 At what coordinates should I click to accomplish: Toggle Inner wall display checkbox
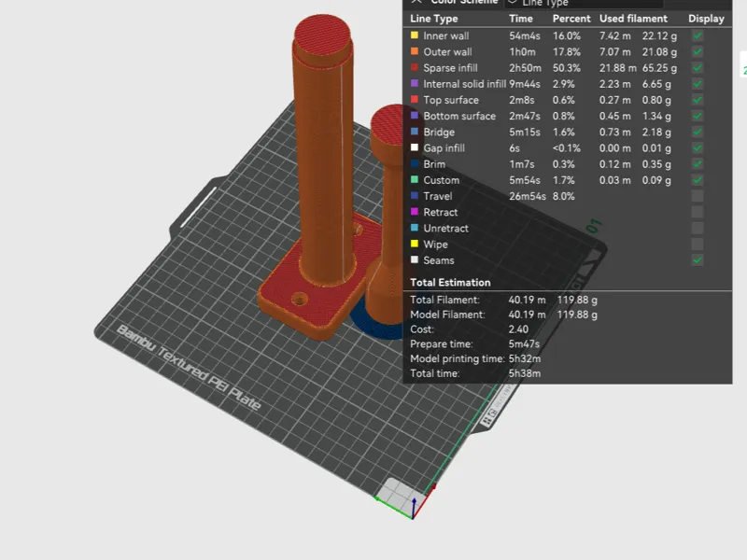coord(697,35)
